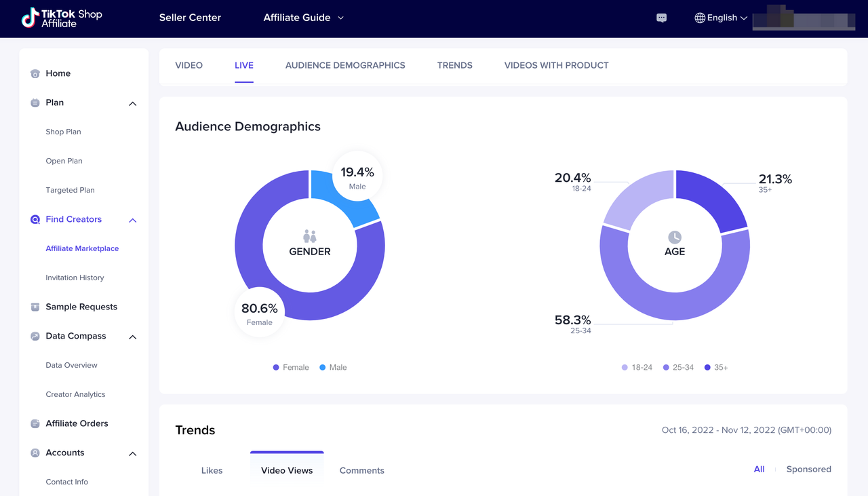Toggle the Male legend item

332,368
